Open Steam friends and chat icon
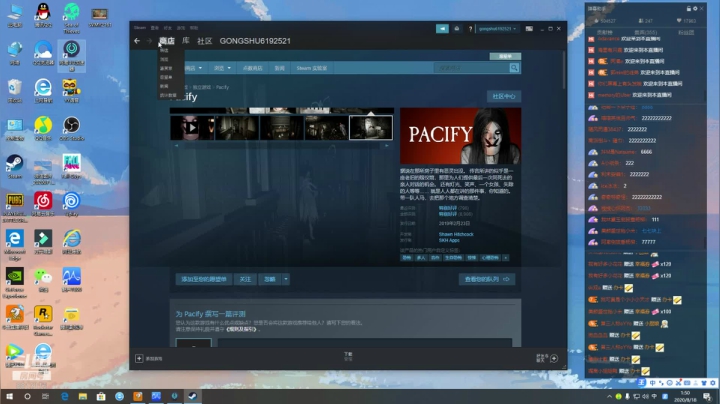Image resolution: width=720 pixels, height=404 pixels. pyautogui.click(x=554, y=359)
